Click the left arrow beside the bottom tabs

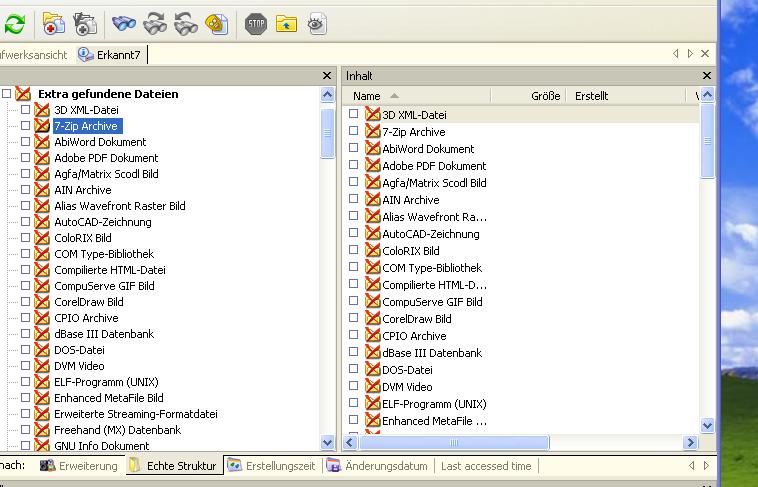pos(691,465)
